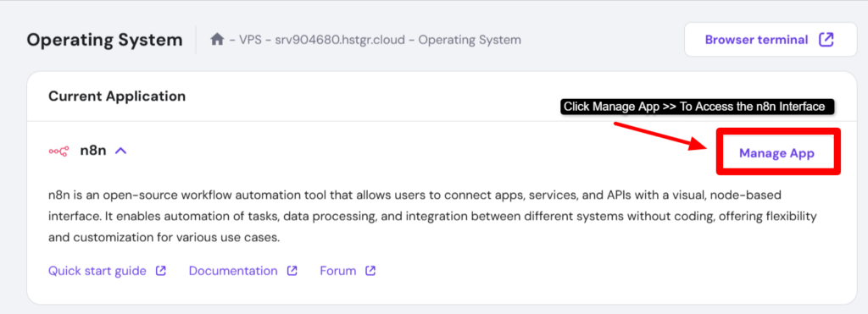Click the Operating System page heading
This screenshot has width=868, height=314.
(104, 40)
